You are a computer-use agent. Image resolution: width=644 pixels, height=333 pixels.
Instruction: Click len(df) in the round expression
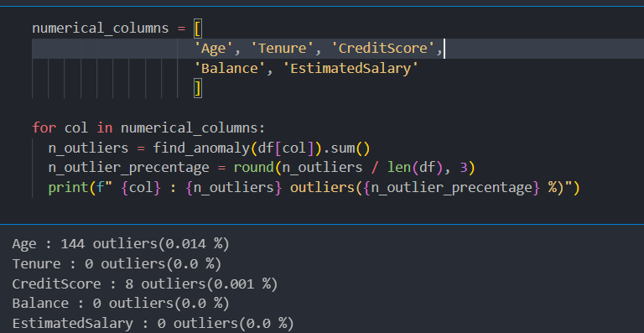click(415, 168)
